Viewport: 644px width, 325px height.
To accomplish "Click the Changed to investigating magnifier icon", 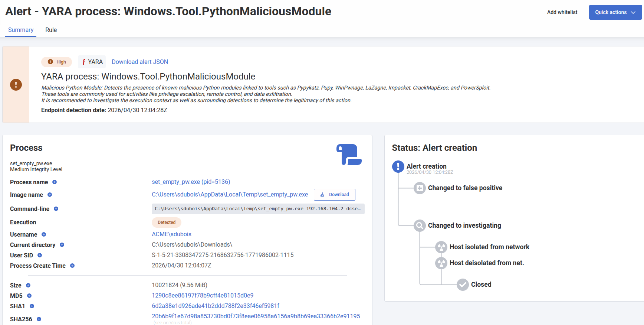I will 420,225.
